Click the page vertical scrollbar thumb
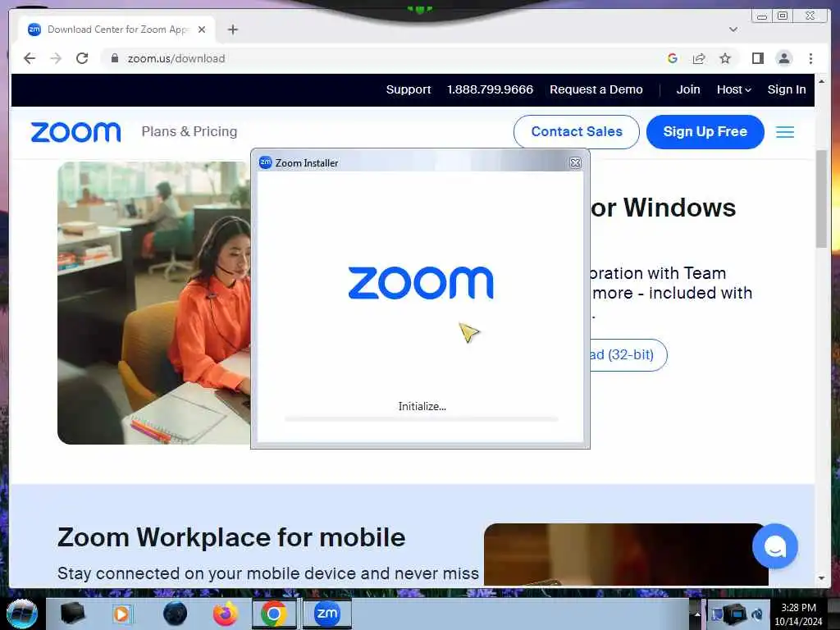 click(821, 199)
